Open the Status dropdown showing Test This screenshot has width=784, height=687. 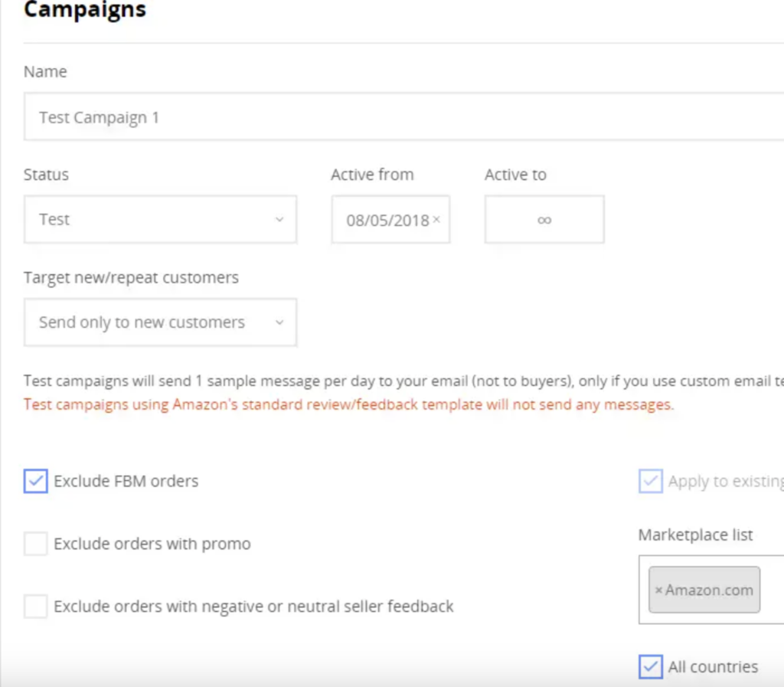point(160,220)
